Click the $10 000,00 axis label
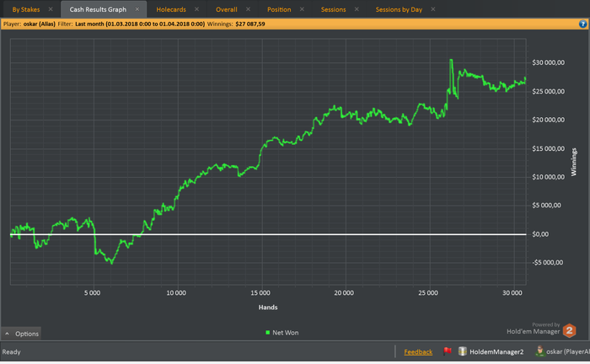The width and height of the screenshot is (590, 364). 548,177
